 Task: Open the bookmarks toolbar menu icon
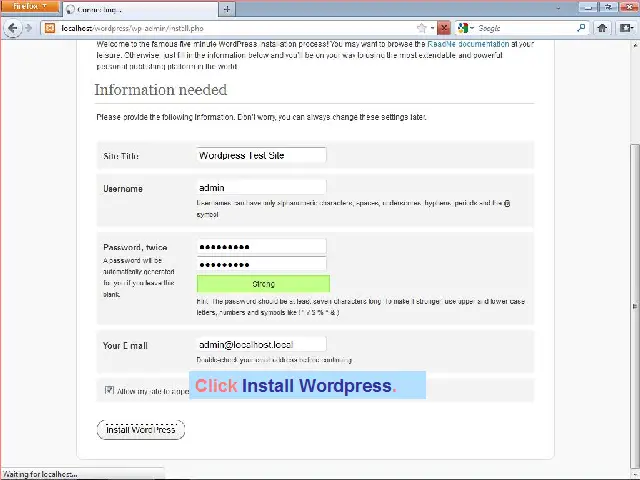coord(627,28)
